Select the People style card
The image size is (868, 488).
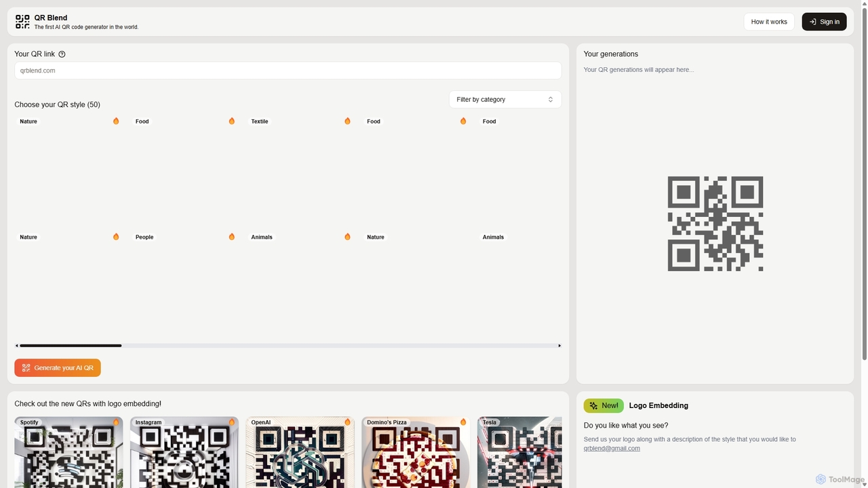click(184, 285)
